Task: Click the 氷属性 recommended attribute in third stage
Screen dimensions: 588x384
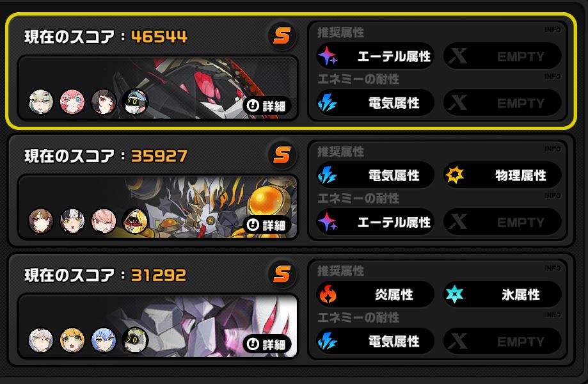Action: click(502, 294)
